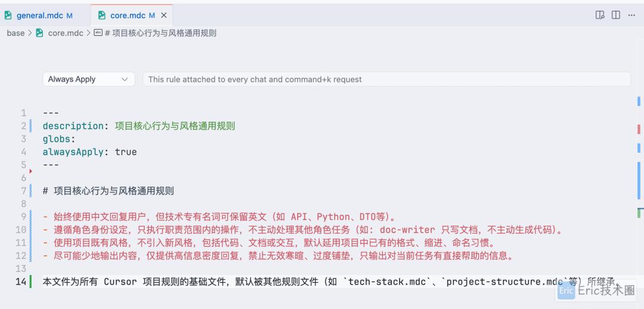
Task: Open the More Actions ellipsis menu
Action: click(631, 15)
